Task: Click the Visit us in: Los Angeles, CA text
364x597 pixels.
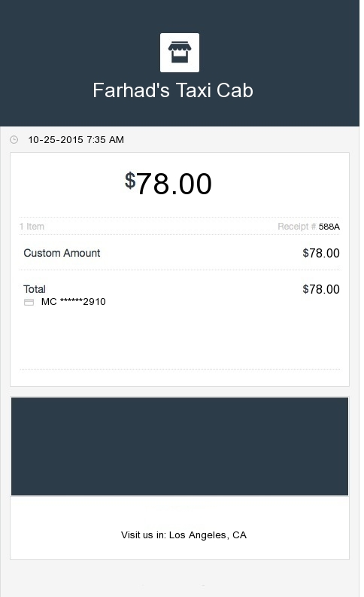Action: click(184, 535)
